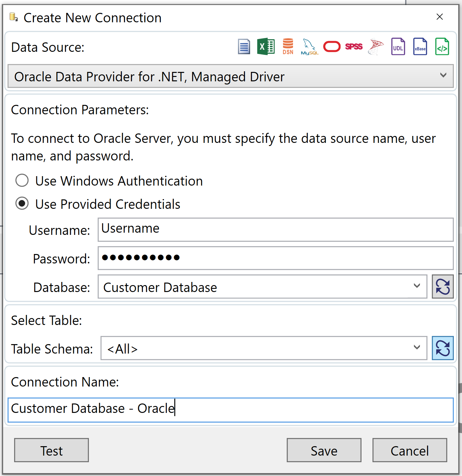This screenshot has width=462, height=476.
Task: Open the Table Schema dropdown
Action: pos(417,348)
